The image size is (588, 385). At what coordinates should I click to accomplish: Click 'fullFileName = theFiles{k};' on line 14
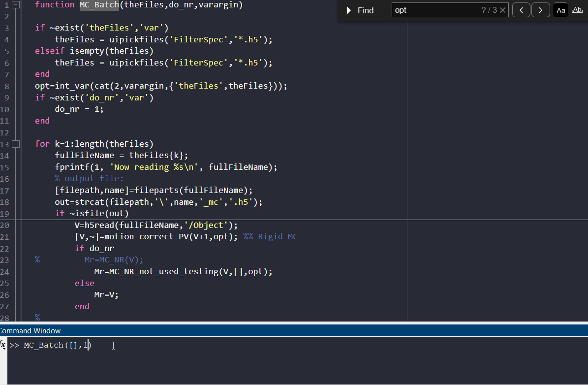122,156
